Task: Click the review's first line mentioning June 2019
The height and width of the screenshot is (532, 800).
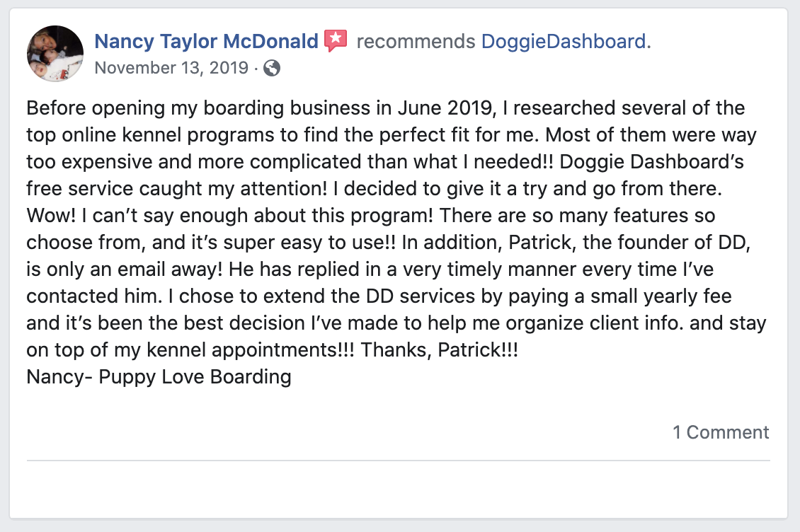Action: pyautogui.click(x=386, y=108)
